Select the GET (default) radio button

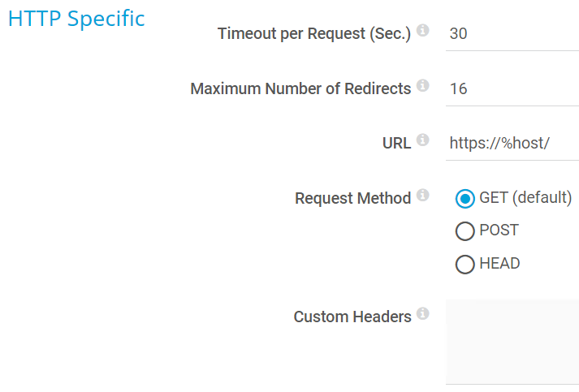click(465, 199)
